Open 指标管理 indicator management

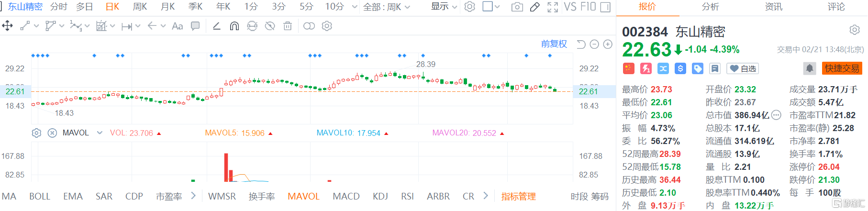(518, 196)
